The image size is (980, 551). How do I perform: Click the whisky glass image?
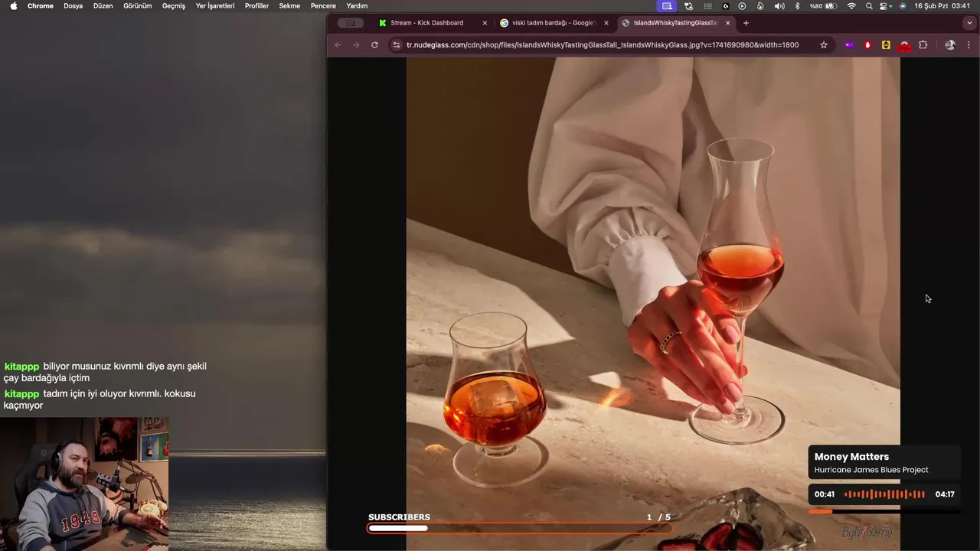pyautogui.click(x=653, y=304)
